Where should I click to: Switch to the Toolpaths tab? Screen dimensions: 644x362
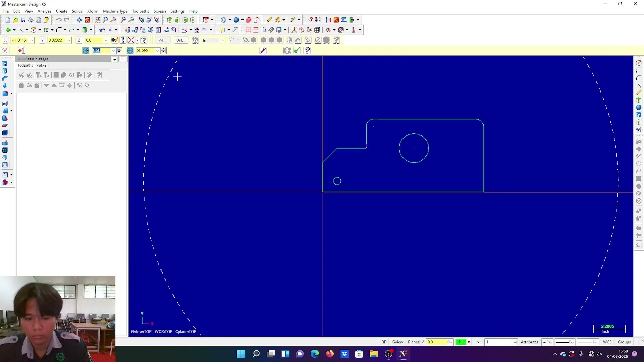tap(25, 66)
